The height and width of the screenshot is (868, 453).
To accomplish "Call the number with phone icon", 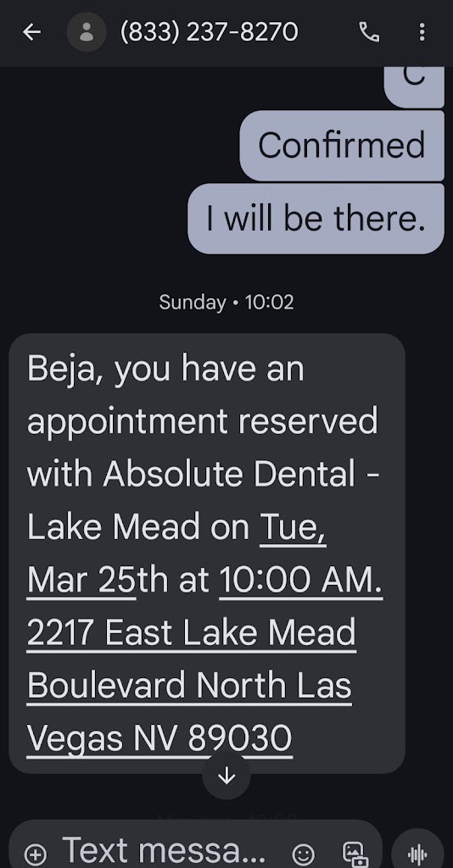I will pos(369,32).
